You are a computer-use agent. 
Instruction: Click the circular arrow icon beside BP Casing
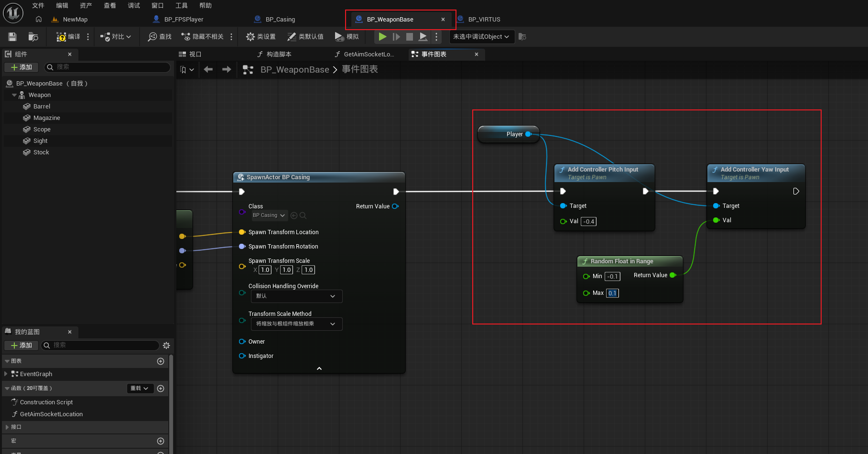point(294,216)
